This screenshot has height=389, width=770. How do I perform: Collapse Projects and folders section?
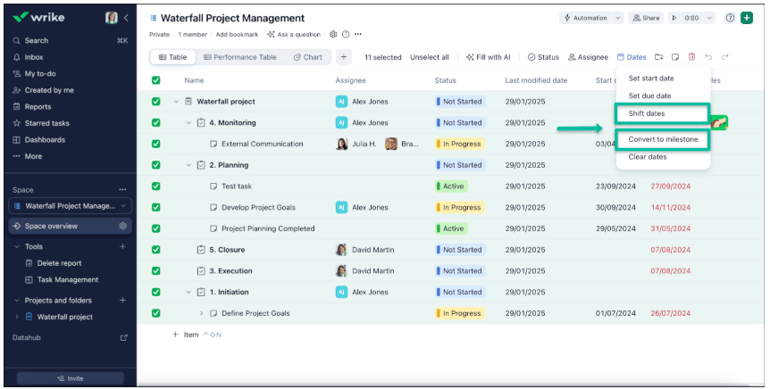17,300
